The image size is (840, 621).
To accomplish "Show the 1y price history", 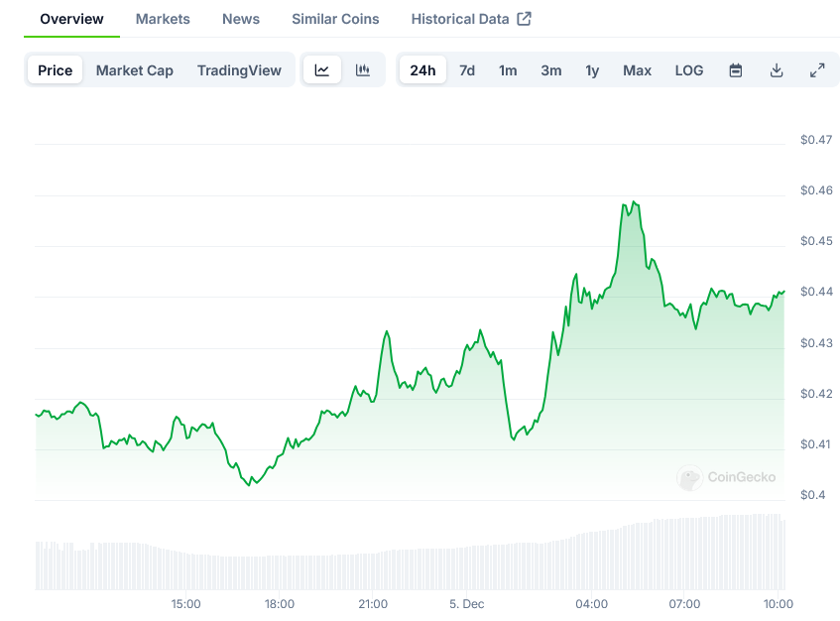I will tap(592, 70).
